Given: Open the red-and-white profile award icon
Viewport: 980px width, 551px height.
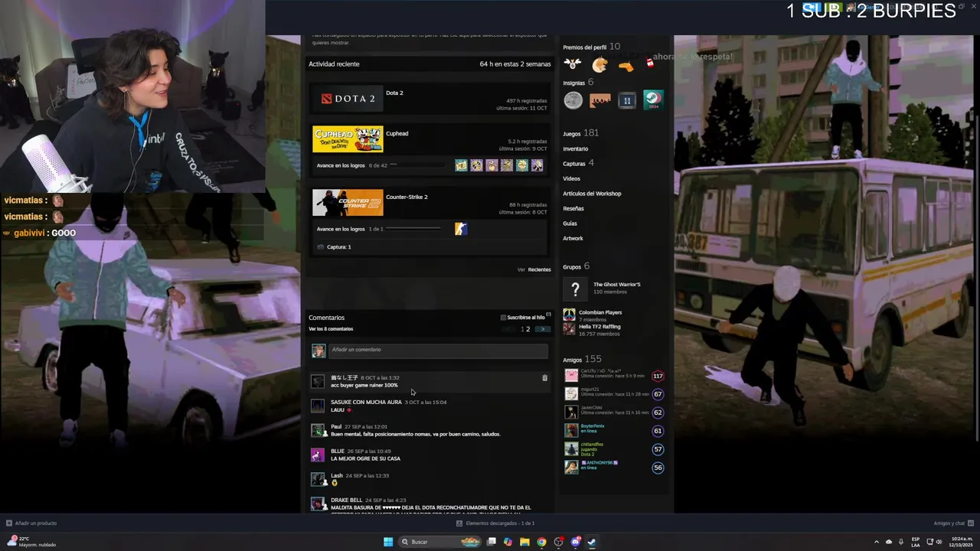Looking at the screenshot, I should click(650, 64).
